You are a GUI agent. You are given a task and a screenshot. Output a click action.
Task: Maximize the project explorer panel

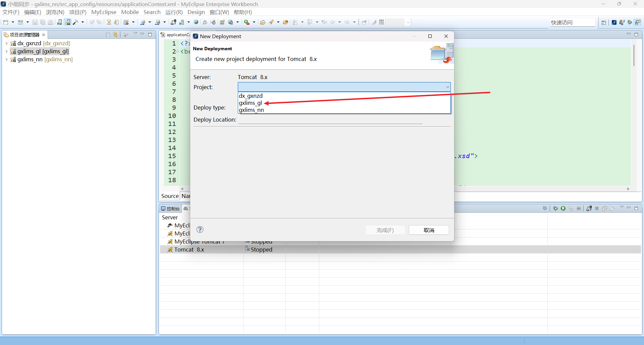(150, 34)
